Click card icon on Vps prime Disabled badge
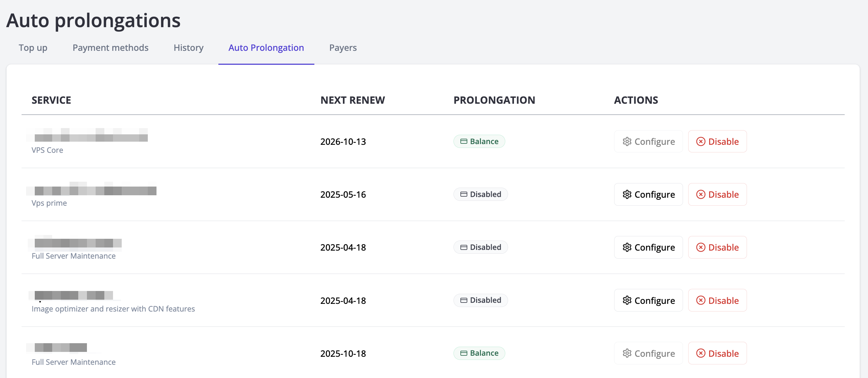Viewport: 868px width, 378px height. (x=464, y=195)
